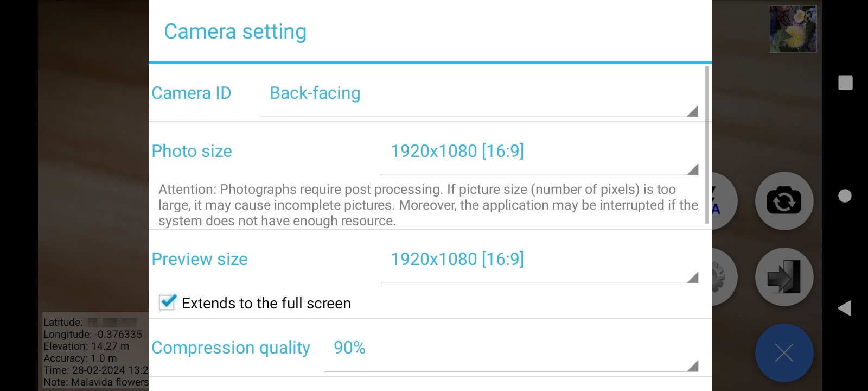Tap the partially hidden flash auto icon

click(724, 201)
